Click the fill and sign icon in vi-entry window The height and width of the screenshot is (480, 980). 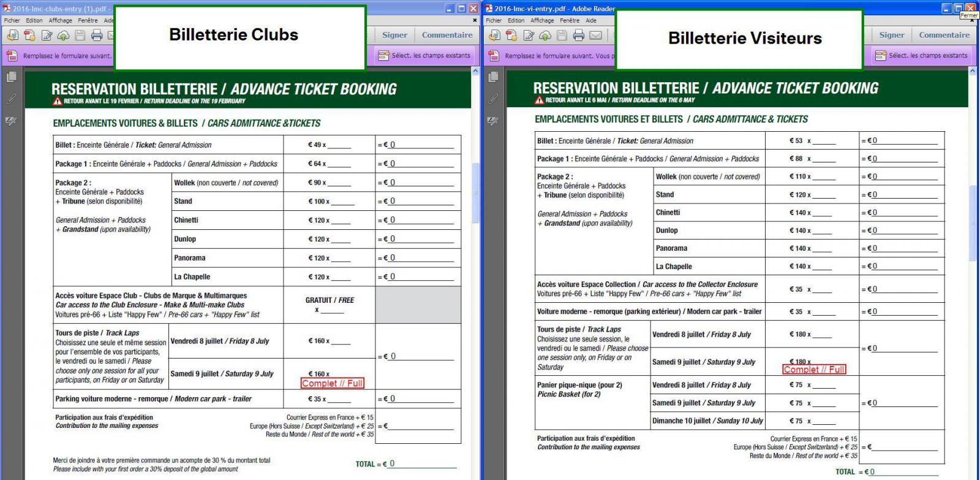pyautogui.click(x=529, y=36)
